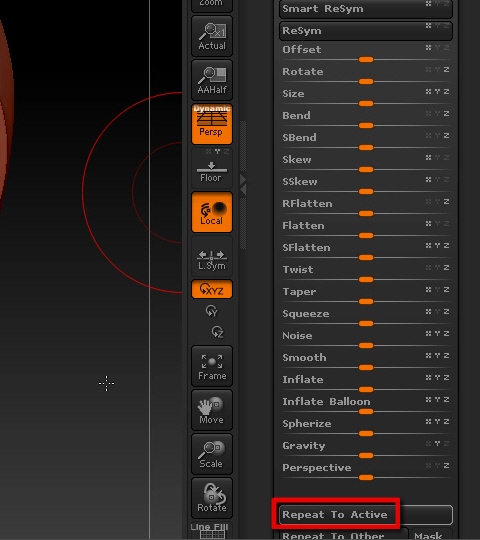Click the ReSym button
This screenshot has height=540, width=480.
point(366,31)
